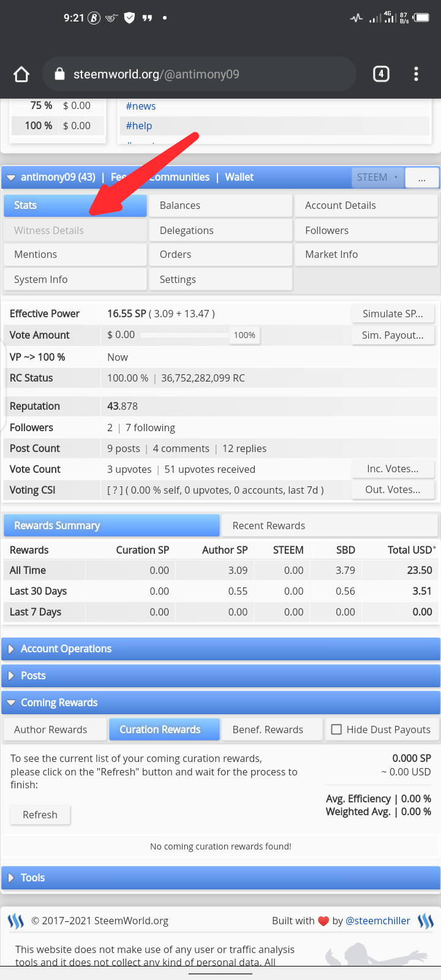Screen dimensions: 441x980
Task: Expand the Tools section
Action: tap(221, 878)
